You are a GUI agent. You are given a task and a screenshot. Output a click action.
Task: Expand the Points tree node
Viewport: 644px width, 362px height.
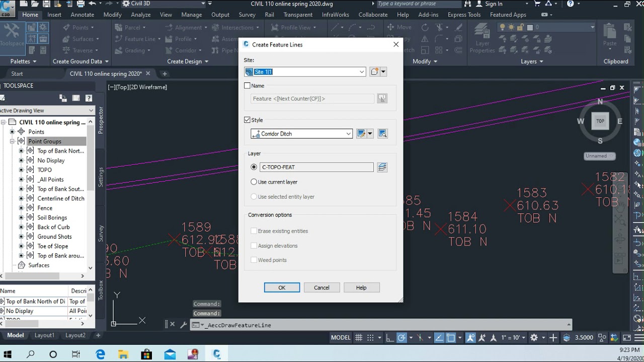click(x=12, y=132)
